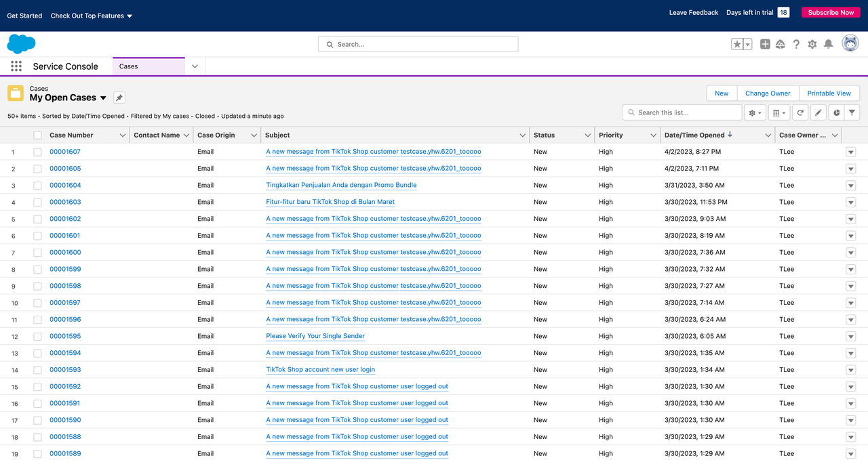Click the Trailhead guidance center icon
The height and width of the screenshot is (460, 868).
pos(780,44)
